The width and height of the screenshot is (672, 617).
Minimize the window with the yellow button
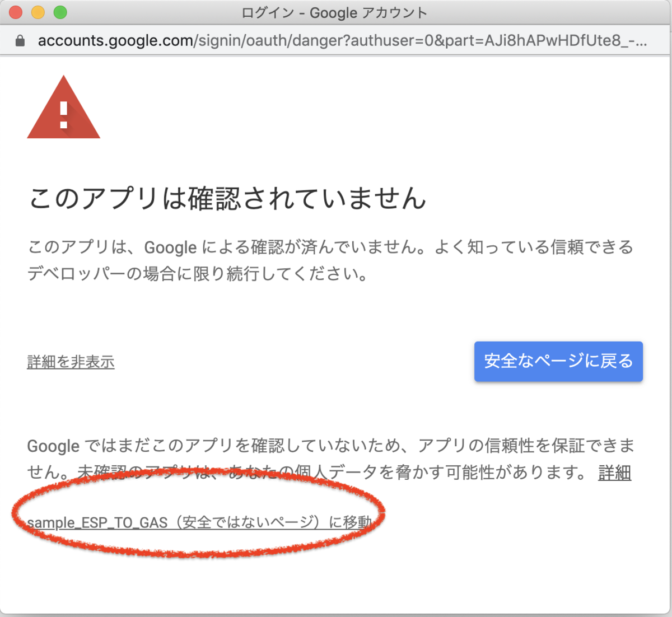coord(38,12)
